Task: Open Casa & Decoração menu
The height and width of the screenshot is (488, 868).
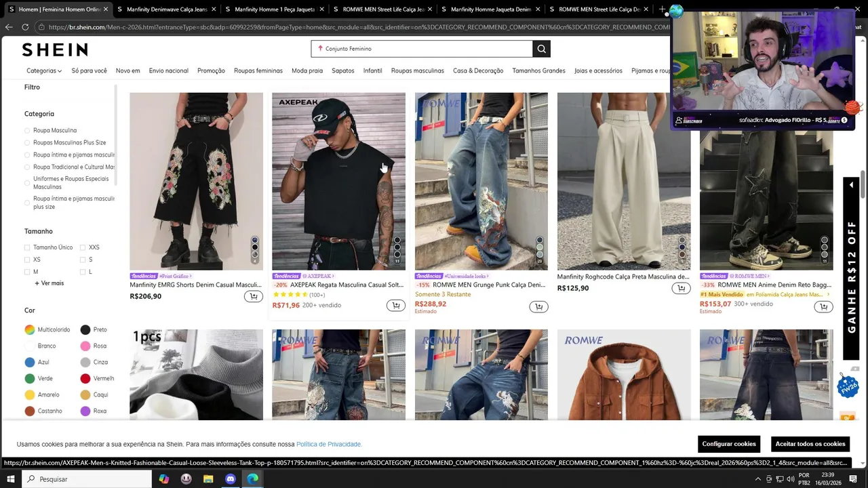Action: pos(478,70)
